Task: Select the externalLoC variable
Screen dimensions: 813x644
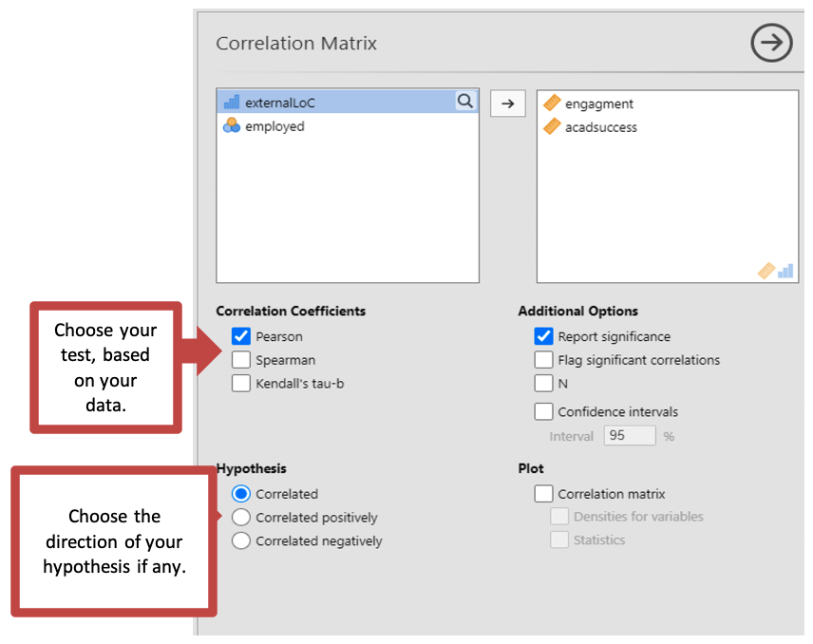Action: click(279, 103)
